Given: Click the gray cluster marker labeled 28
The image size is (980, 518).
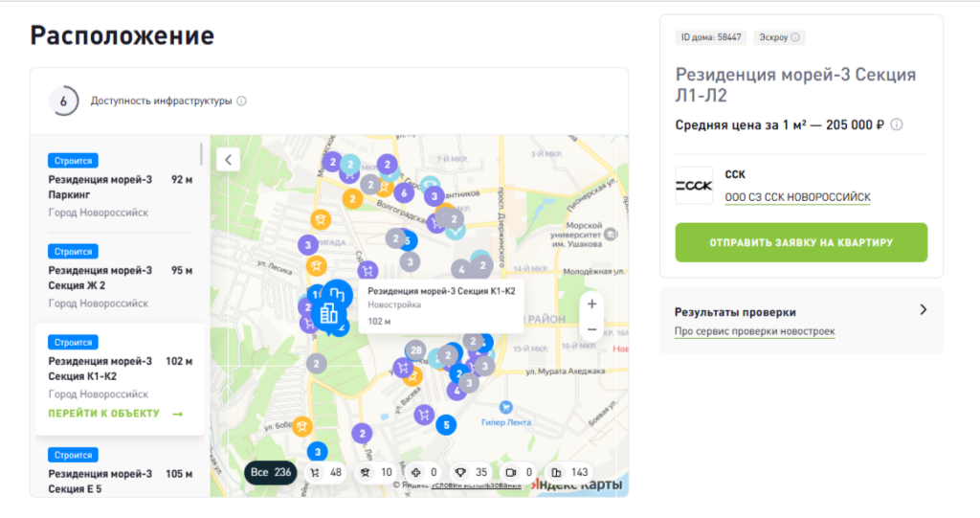Looking at the screenshot, I should (x=415, y=350).
